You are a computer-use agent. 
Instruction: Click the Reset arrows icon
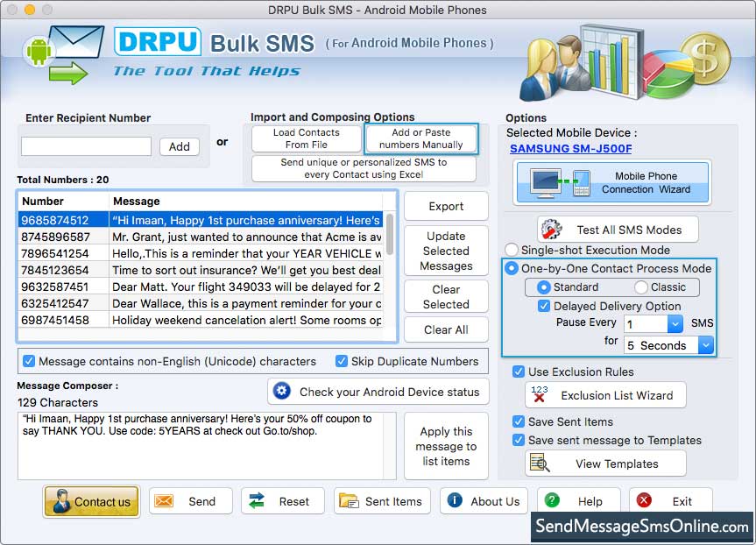(x=257, y=501)
